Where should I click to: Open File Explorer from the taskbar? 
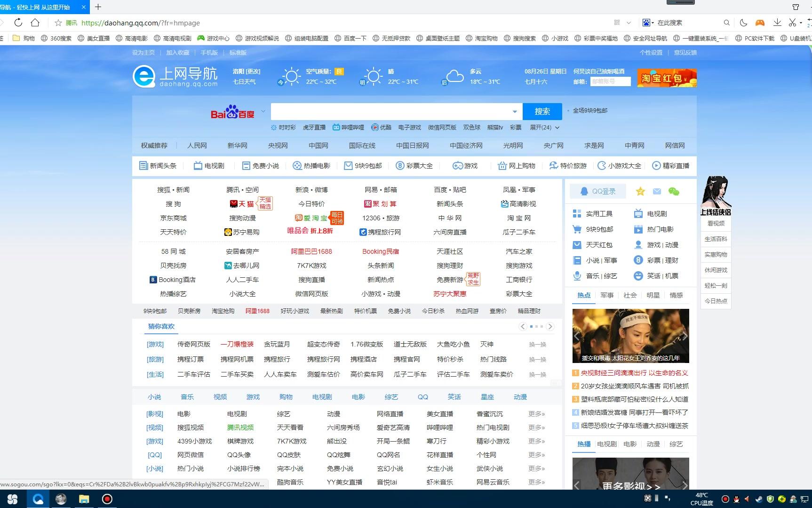(84, 499)
